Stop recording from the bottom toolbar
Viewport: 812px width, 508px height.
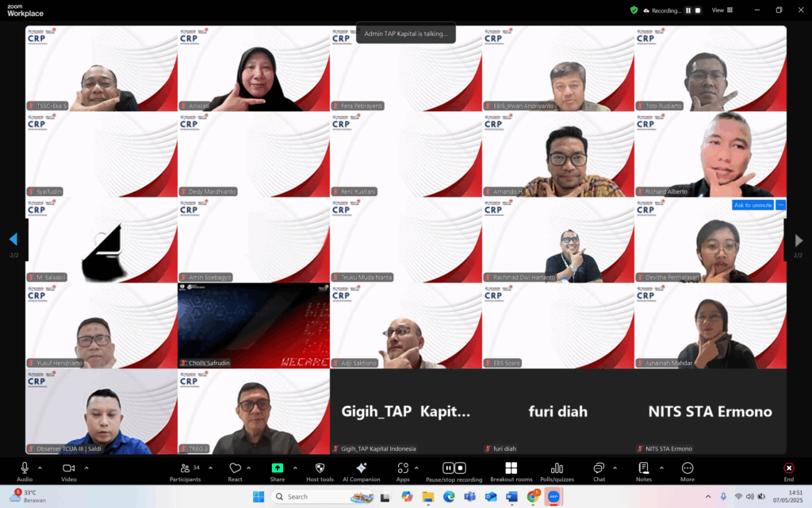pos(460,468)
